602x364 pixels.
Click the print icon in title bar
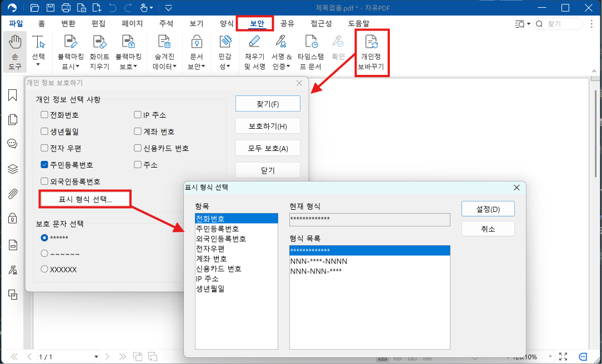click(66, 8)
